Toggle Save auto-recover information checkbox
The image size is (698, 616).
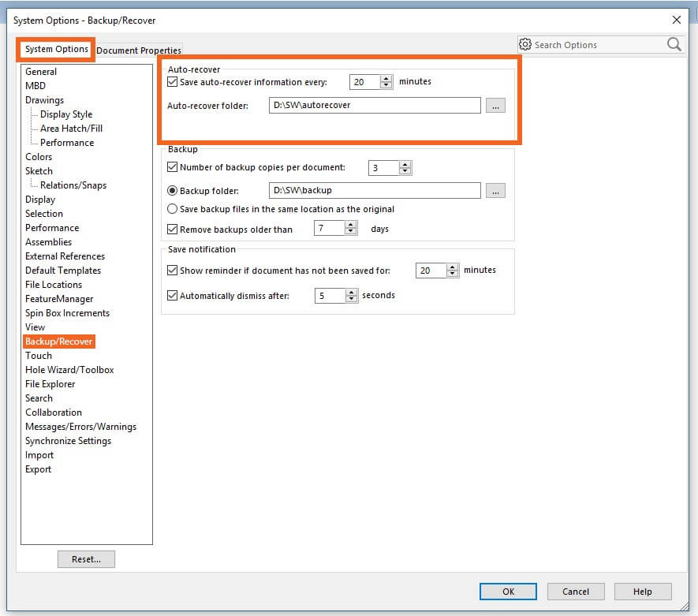coord(173,81)
